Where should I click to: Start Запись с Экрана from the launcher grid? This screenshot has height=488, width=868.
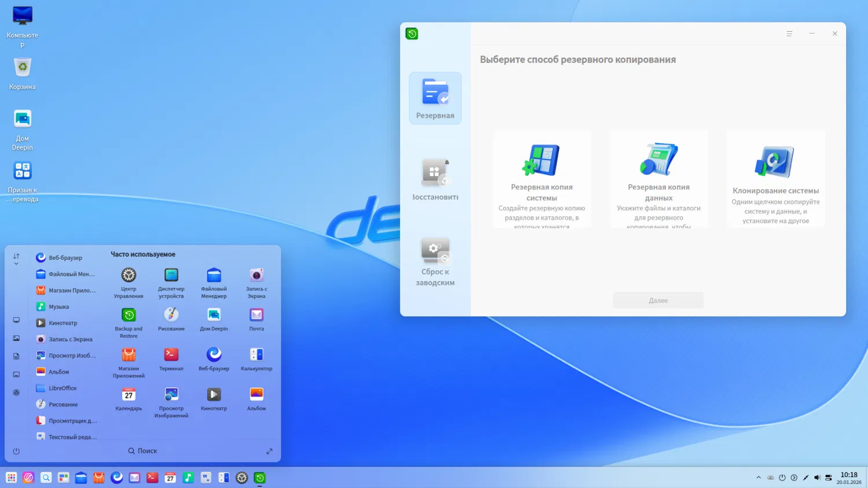point(256,283)
